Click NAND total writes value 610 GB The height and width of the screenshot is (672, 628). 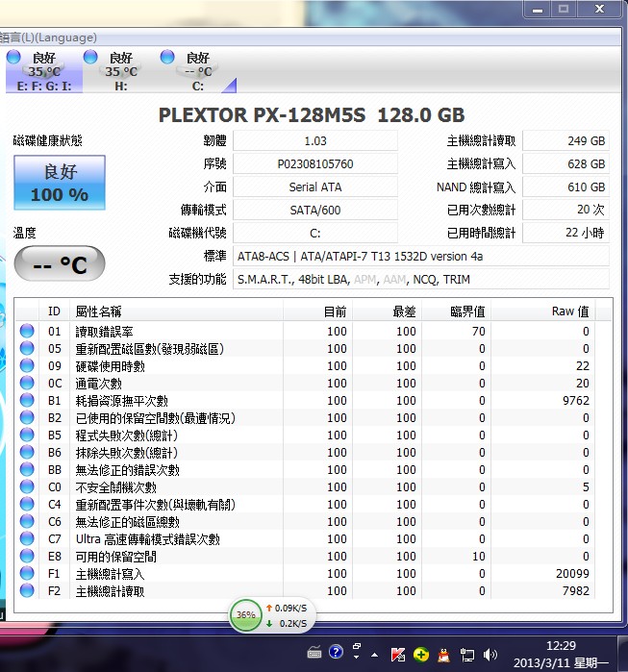[565, 187]
